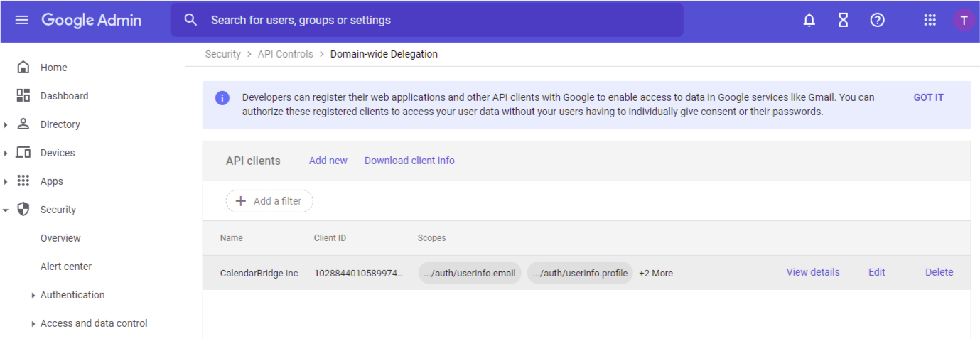The height and width of the screenshot is (339, 980).
Task: Open Security Overview page
Action: click(60, 238)
